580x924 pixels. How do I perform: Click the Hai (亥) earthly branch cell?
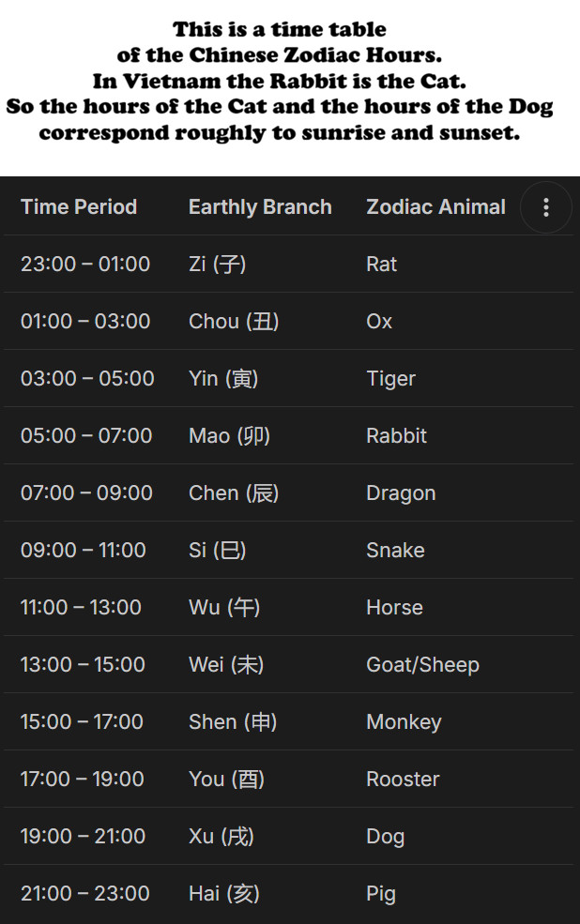[x=224, y=894]
